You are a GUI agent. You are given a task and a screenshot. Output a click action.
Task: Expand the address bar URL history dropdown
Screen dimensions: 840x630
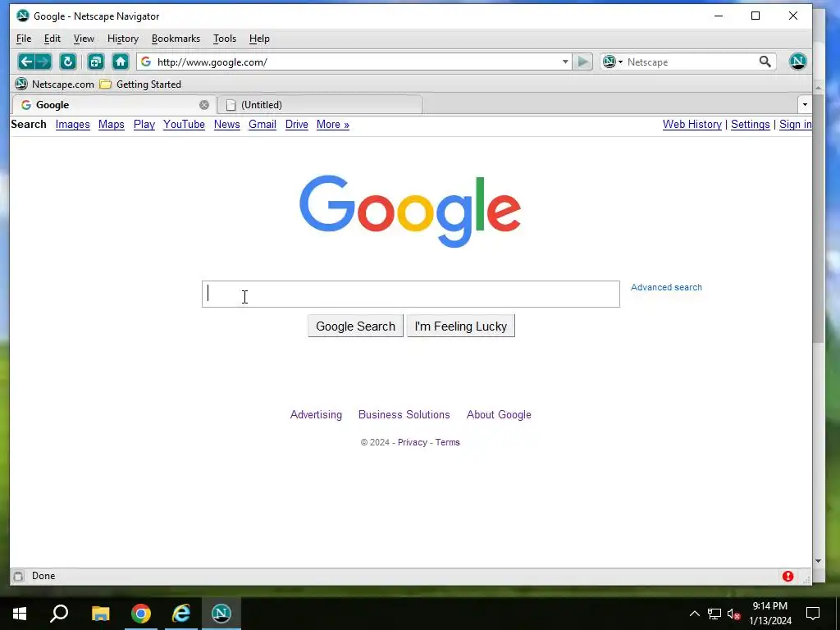(x=565, y=62)
